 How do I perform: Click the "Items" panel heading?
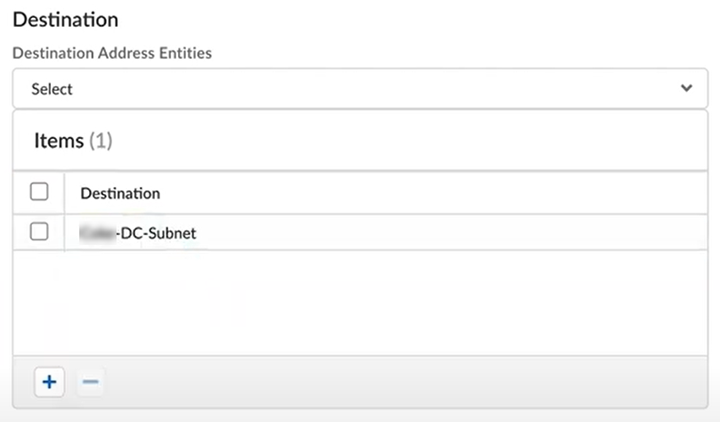tap(58, 141)
